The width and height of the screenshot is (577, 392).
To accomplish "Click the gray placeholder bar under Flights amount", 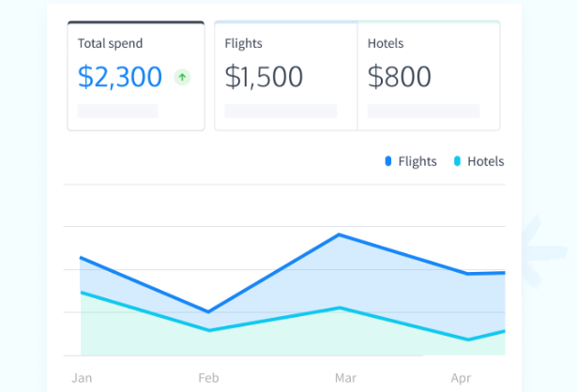I will (281, 111).
